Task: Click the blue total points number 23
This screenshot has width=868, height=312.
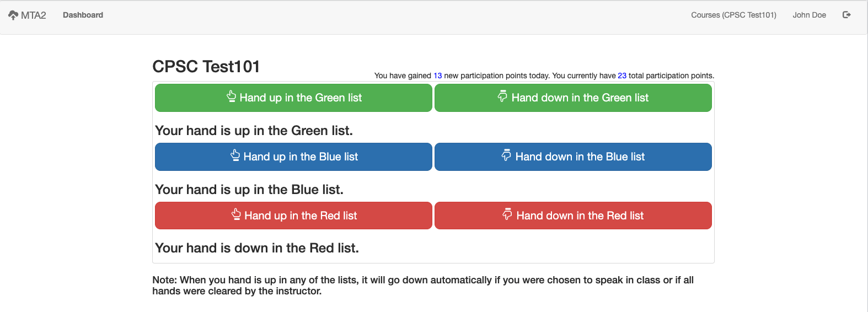Action: 622,76
